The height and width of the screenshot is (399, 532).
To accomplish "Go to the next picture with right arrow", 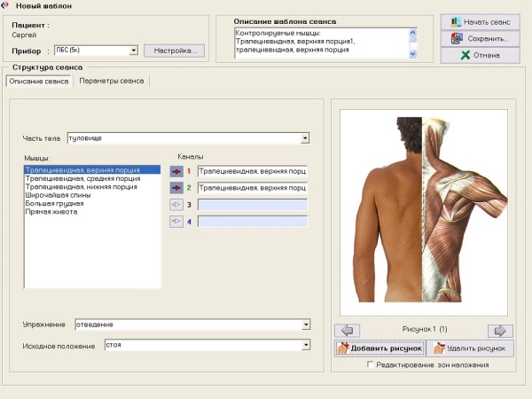I will (500, 330).
